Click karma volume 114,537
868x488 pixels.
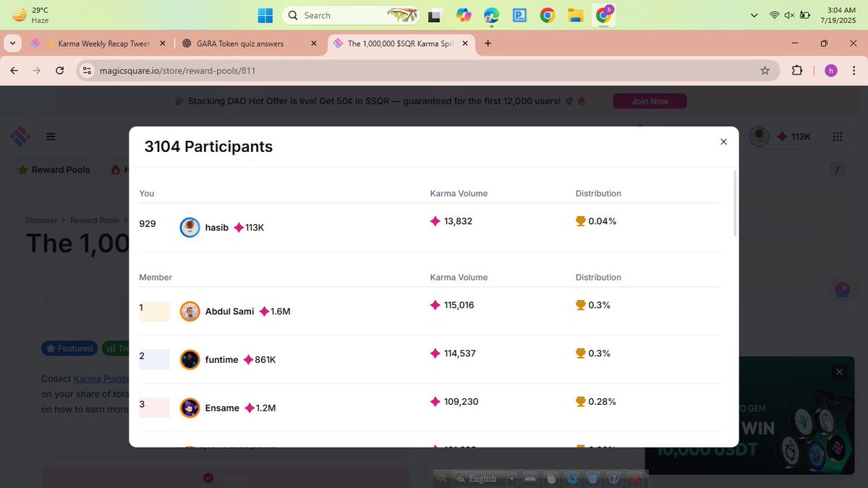459,354
